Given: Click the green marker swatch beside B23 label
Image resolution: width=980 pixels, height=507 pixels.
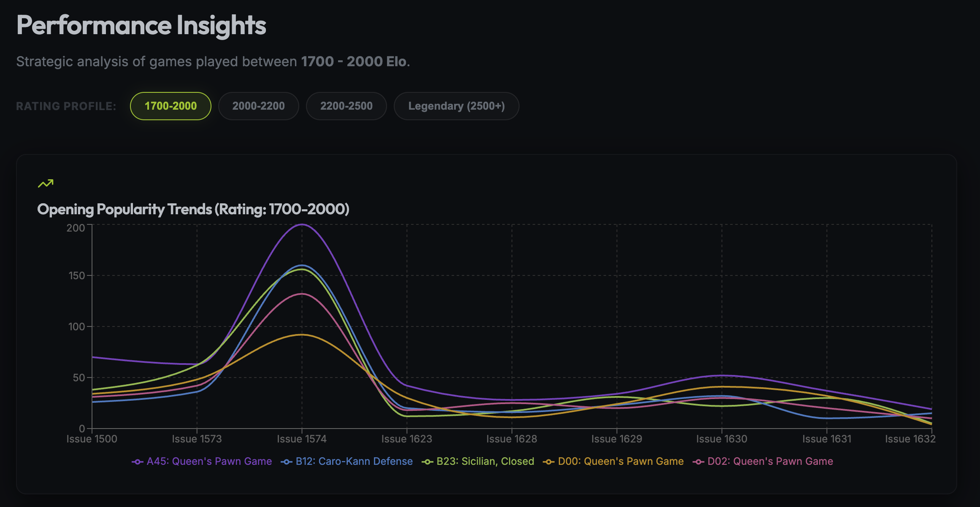Looking at the screenshot, I should click(x=428, y=461).
